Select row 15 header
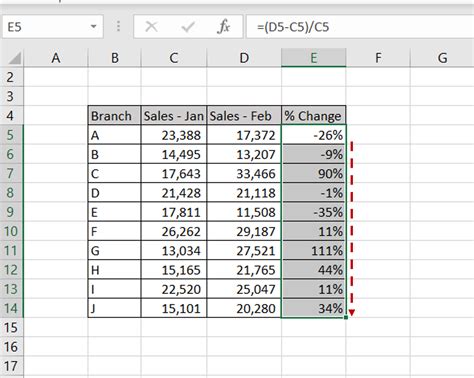Viewport: 474px width, 378px height. [11, 327]
